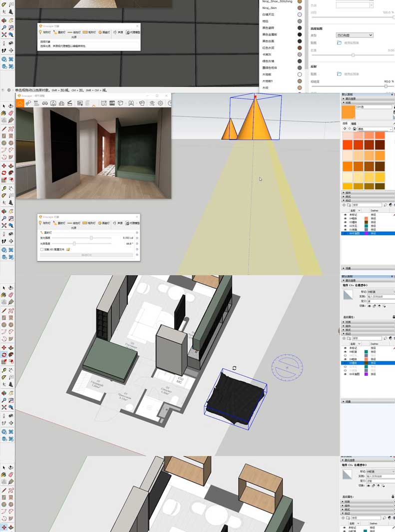The image size is (395, 532).
Task: Toggle visibility eye for 01地面 below the swatches
Action: click(x=345, y=229)
